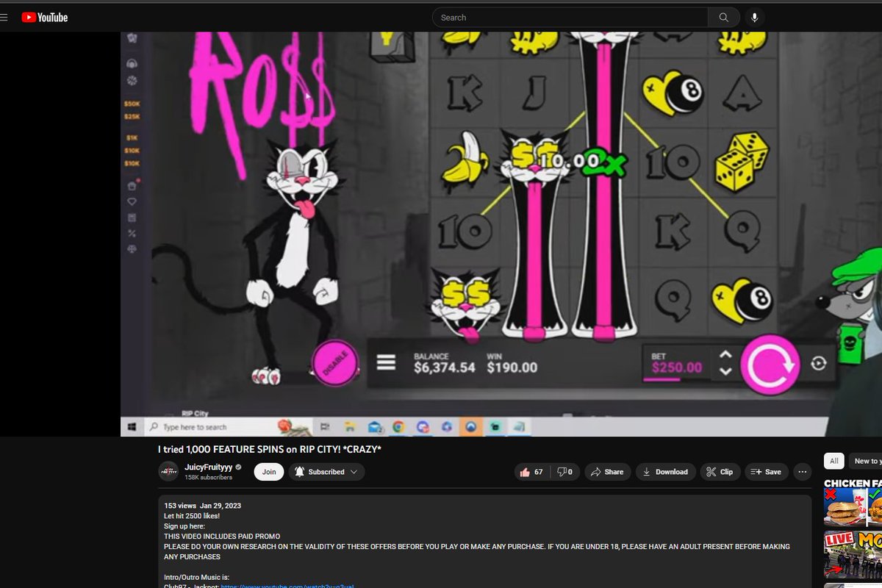Viewport: 882px width, 588px height.
Task: Create a clip with the Clip button
Action: (720, 472)
